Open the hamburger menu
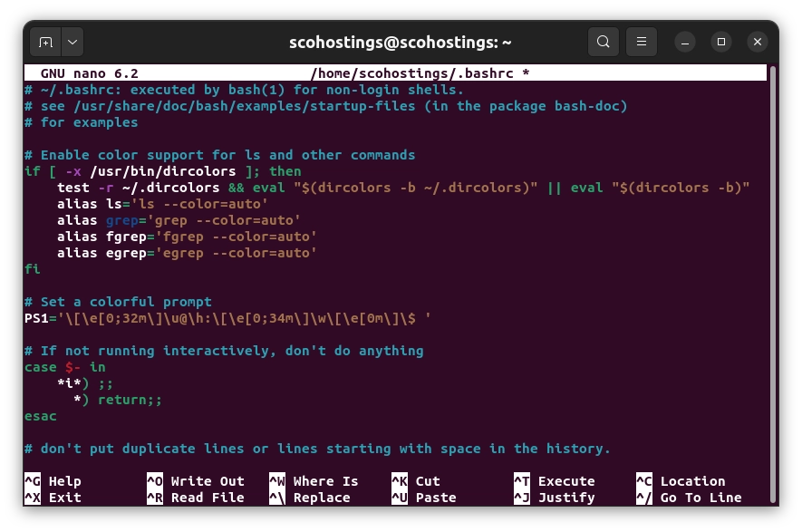The width and height of the screenshot is (802, 532). click(642, 42)
